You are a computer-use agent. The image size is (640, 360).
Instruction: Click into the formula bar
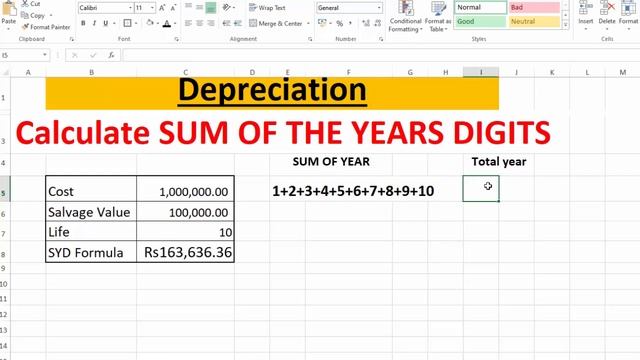[380, 55]
